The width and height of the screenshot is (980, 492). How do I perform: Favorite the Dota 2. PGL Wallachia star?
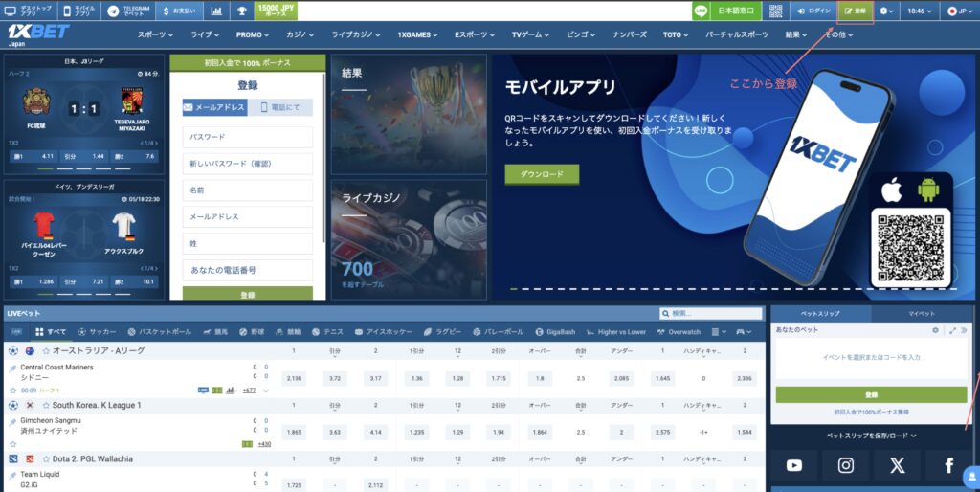click(46, 458)
